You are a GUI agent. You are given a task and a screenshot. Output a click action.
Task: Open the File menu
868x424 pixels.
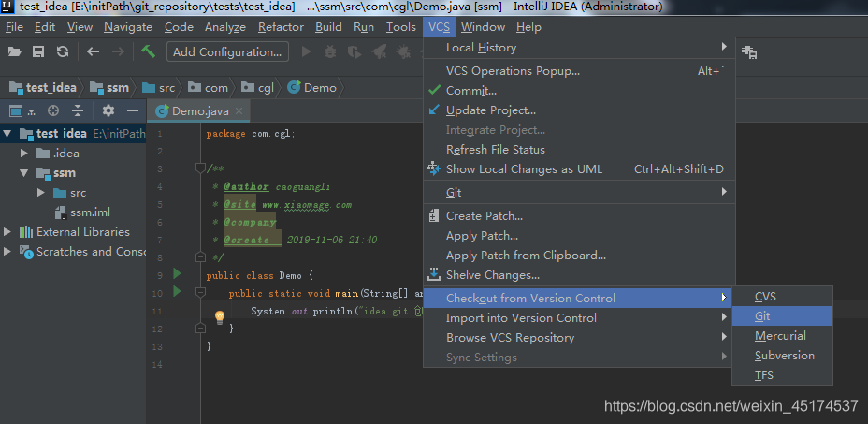pyautogui.click(x=14, y=26)
